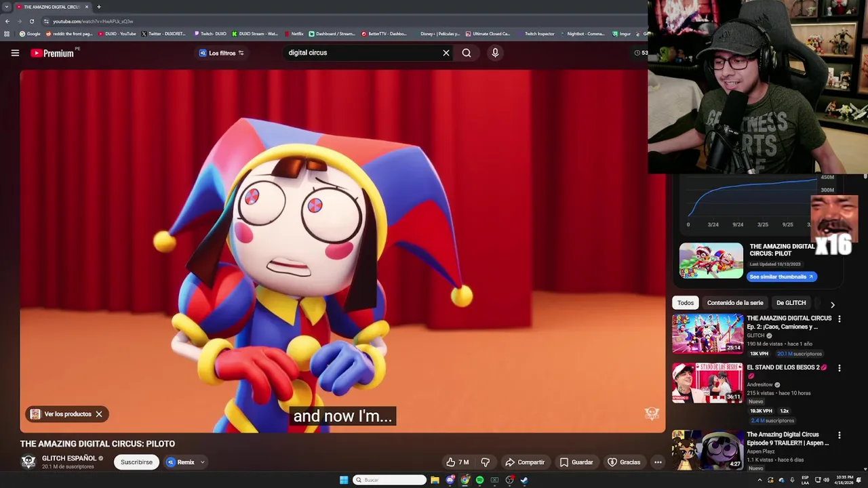868x488 pixels.
Task: Open EL STAND DE LOS BESOS 2 thumbnail
Action: click(x=708, y=383)
